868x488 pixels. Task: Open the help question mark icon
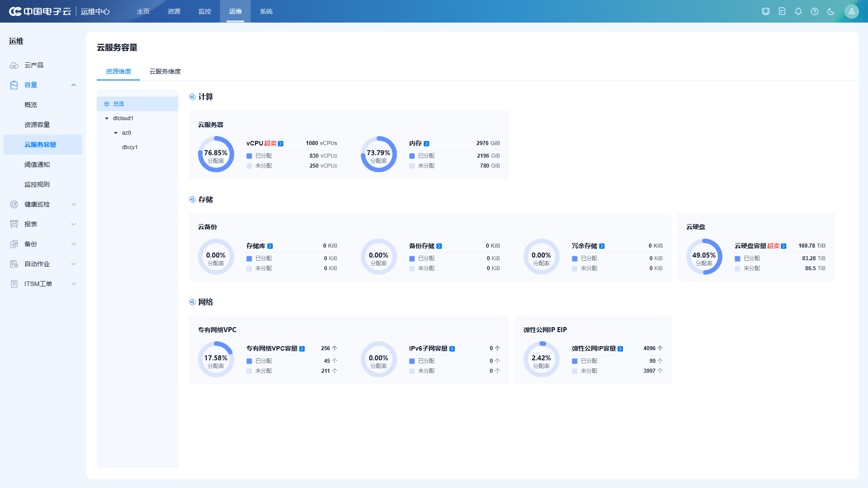coord(815,11)
